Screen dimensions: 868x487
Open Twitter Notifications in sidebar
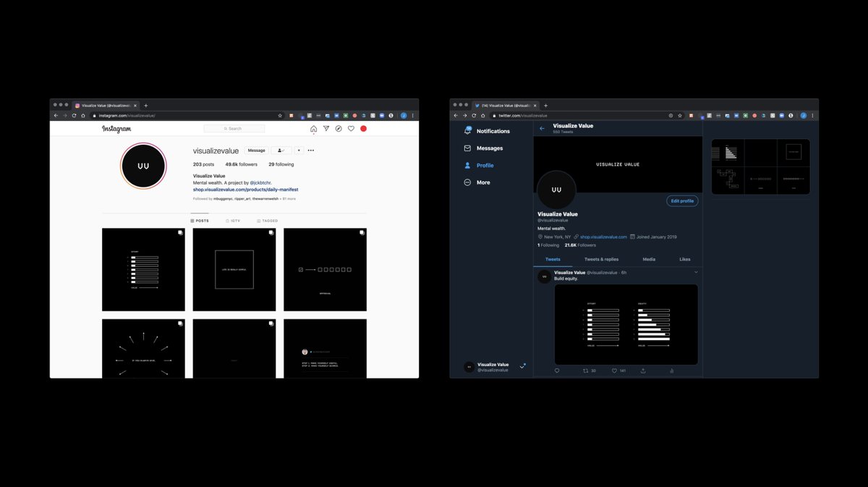click(x=487, y=131)
